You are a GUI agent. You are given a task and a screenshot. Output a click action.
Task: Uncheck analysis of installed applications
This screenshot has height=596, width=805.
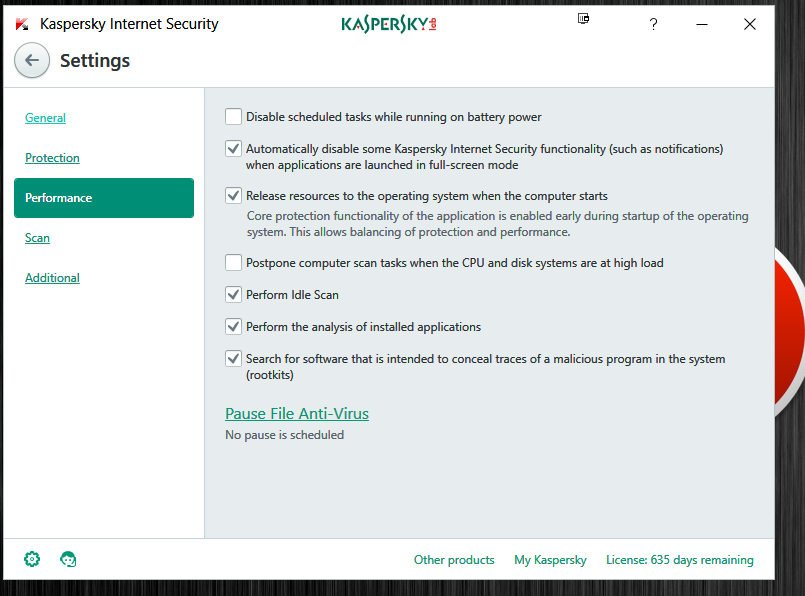point(233,327)
